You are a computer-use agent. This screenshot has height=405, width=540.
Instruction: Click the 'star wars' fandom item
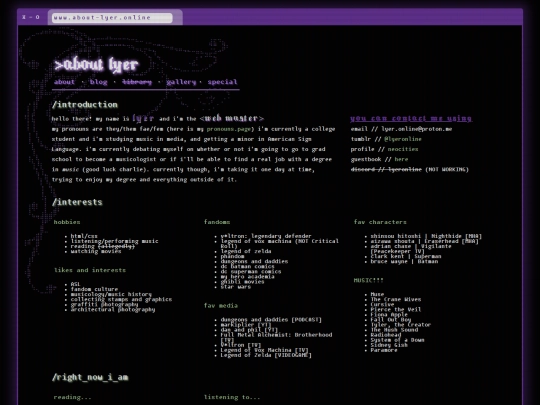click(236, 287)
